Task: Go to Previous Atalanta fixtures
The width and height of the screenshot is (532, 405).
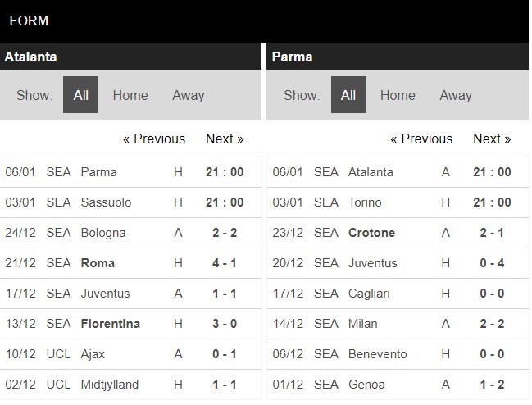Action: click(154, 139)
